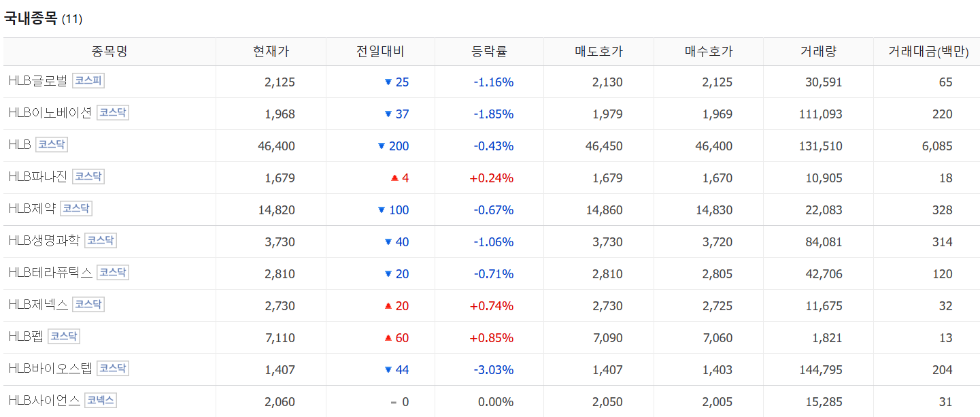This screenshot has height=417, width=980.
Task: Open the HLB사이언스 stock page
Action: pyautogui.click(x=44, y=401)
